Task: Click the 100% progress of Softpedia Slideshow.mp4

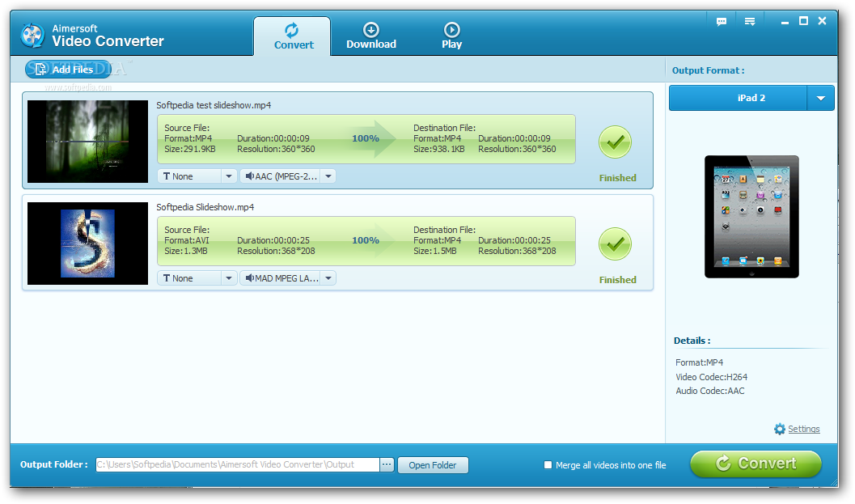Action: pos(366,240)
